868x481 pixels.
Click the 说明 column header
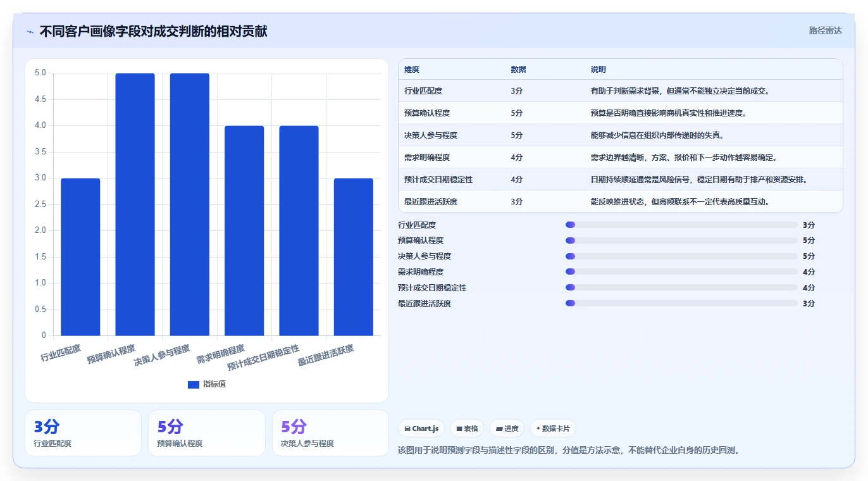(598, 70)
